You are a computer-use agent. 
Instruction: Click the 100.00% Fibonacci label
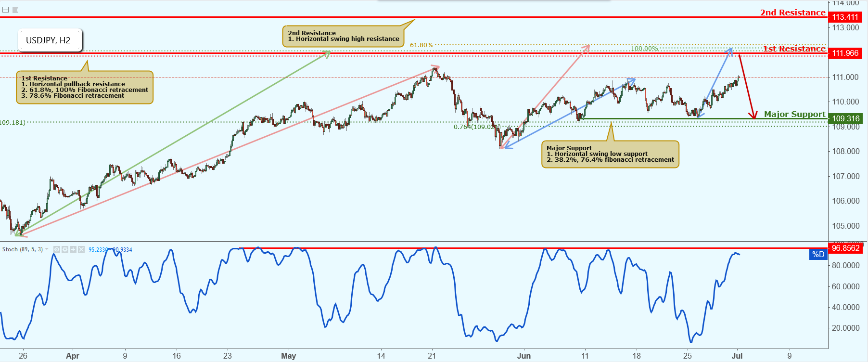[644, 49]
